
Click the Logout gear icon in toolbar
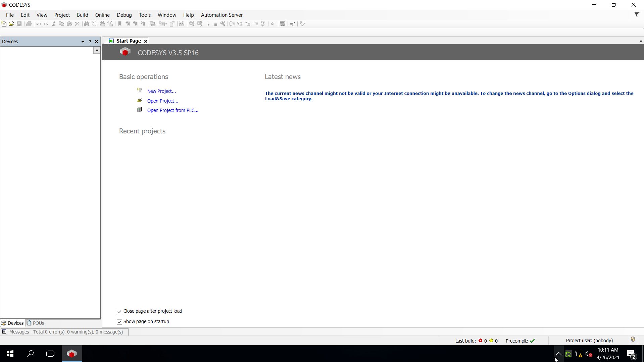coord(200,24)
